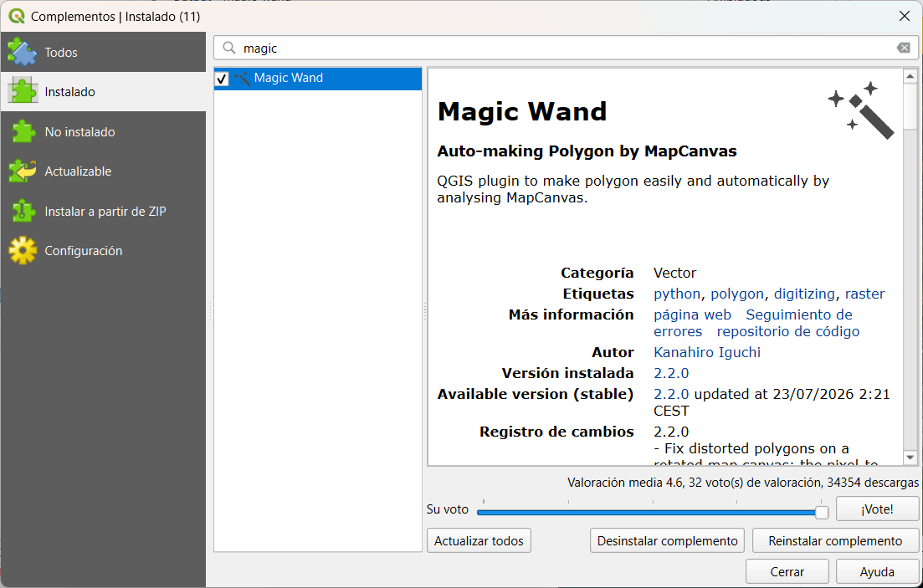Open the Actualizable tab
The height and width of the screenshot is (588, 923).
click(103, 171)
